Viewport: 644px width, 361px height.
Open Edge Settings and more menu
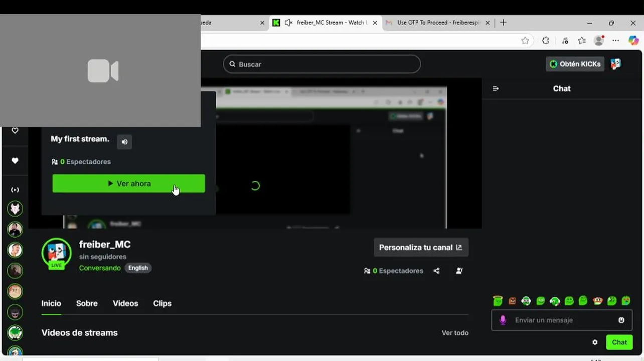616,41
